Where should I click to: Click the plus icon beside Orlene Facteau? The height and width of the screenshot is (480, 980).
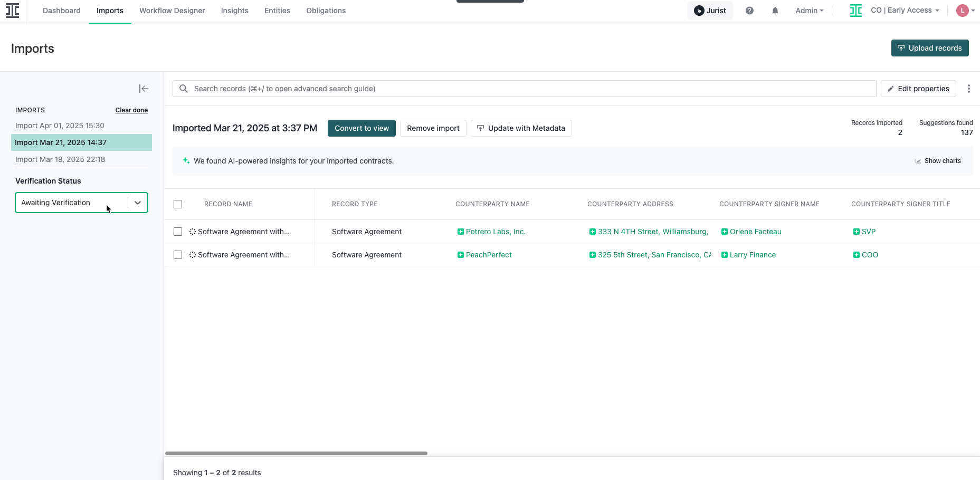point(724,232)
